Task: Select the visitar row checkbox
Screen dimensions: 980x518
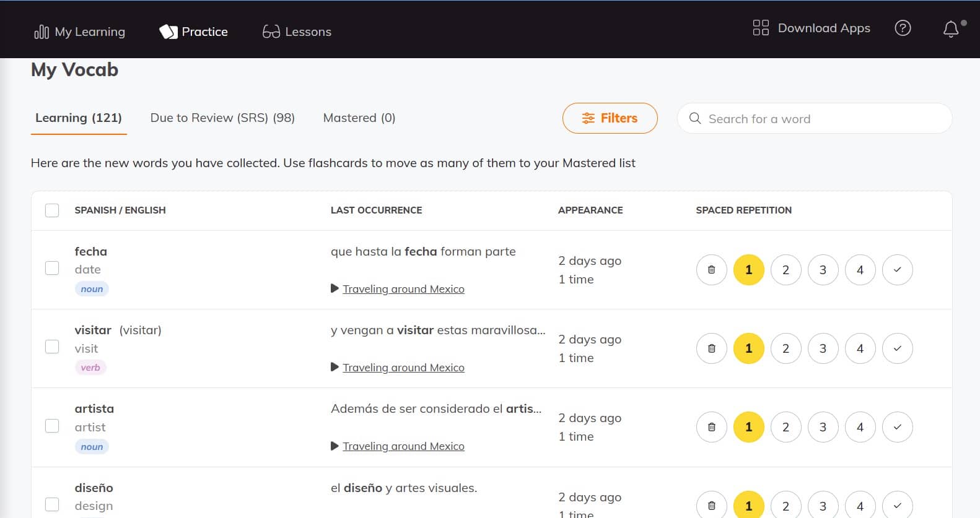Action: (52, 347)
